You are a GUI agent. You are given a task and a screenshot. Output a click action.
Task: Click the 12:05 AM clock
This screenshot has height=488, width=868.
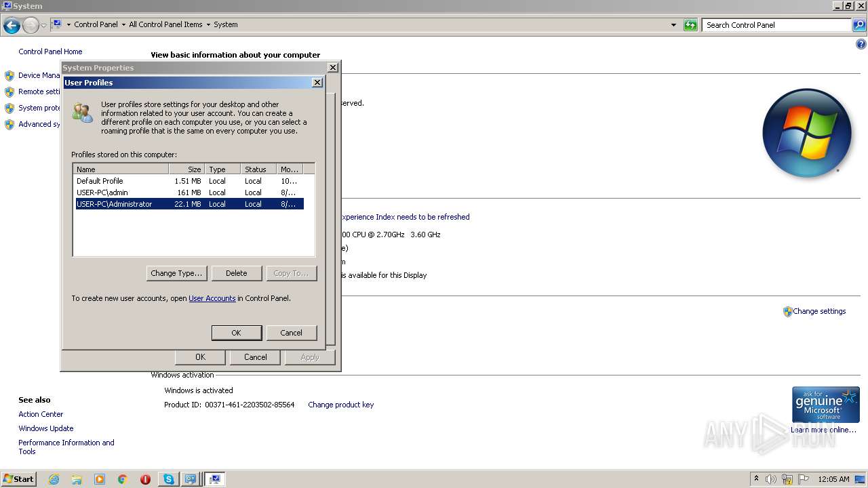833,479
